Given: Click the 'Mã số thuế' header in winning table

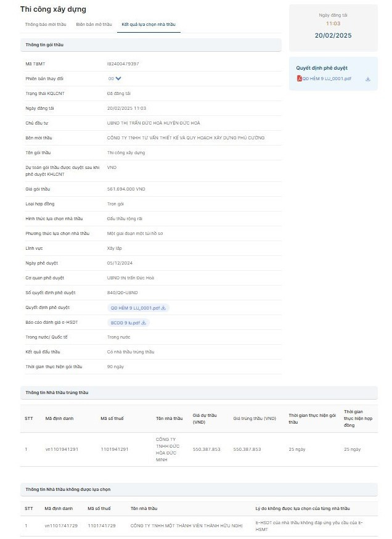Looking at the screenshot, I should 112,418.
